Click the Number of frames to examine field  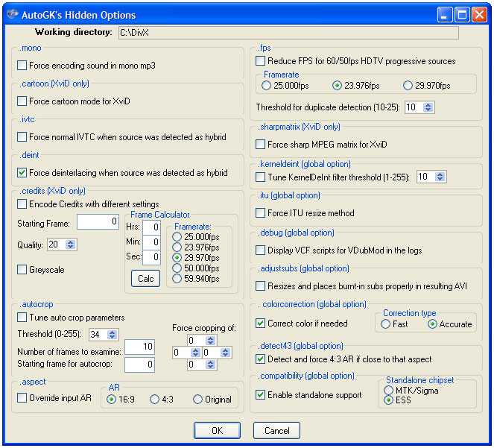(x=139, y=347)
